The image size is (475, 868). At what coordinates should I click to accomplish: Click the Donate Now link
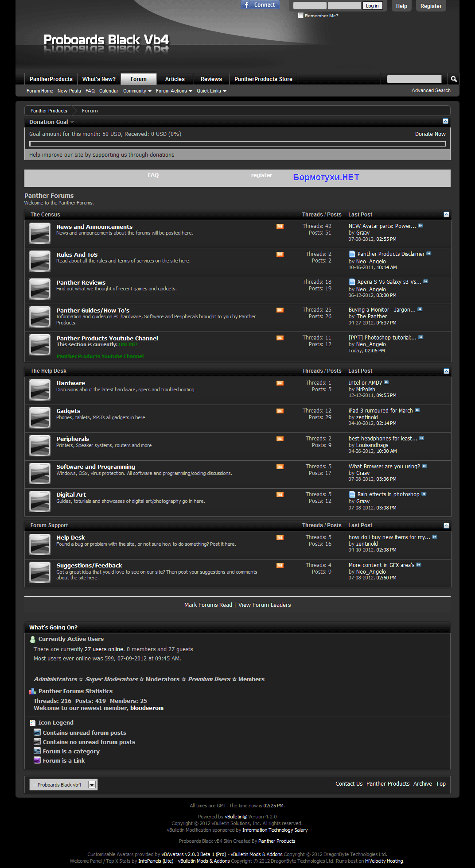click(430, 134)
